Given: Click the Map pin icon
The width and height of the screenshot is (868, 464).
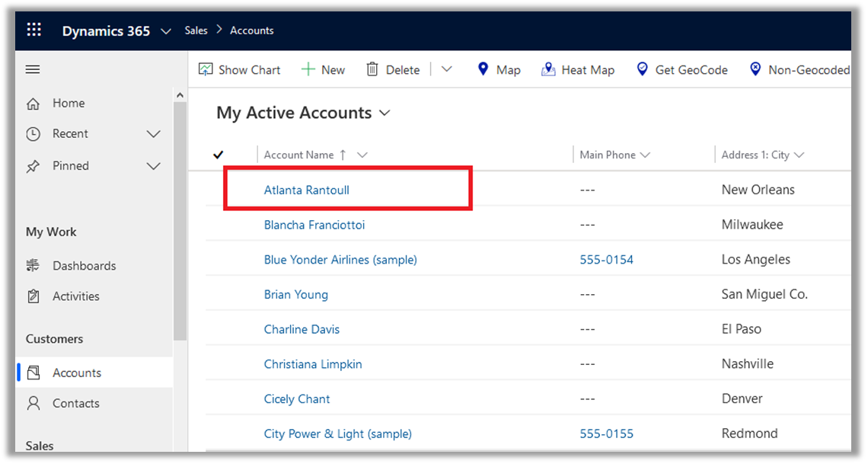Looking at the screenshot, I should pyautogui.click(x=483, y=69).
